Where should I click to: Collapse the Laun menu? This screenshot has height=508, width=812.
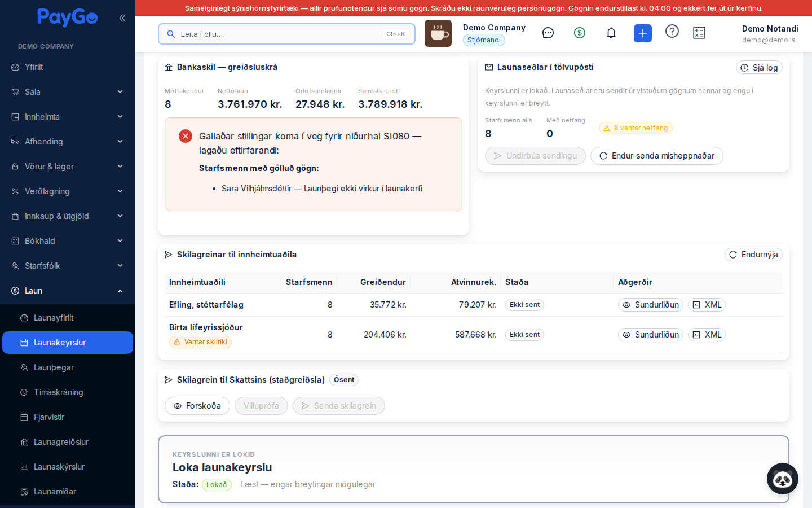pyautogui.click(x=68, y=291)
